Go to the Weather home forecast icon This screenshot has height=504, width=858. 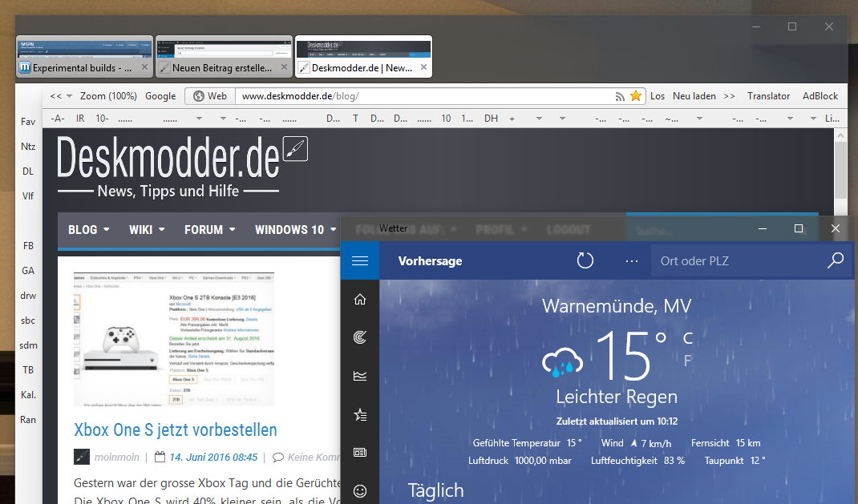(x=360, y=300)
